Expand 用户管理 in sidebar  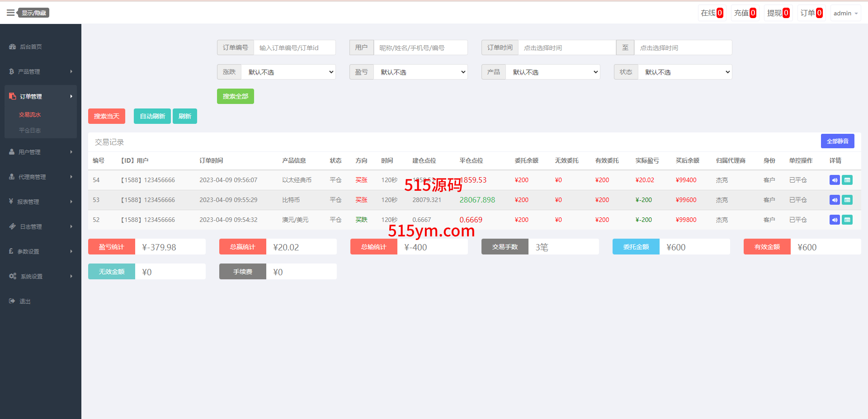(41, 152)
